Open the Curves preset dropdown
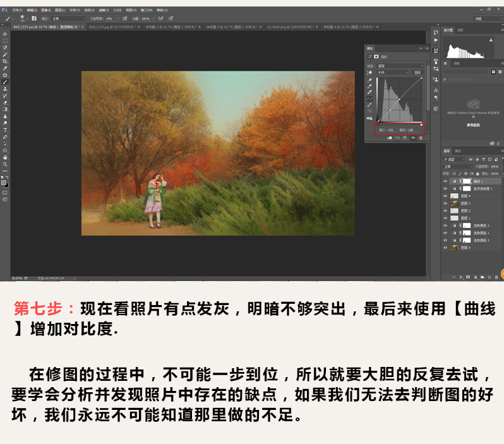 click(400, 66)
